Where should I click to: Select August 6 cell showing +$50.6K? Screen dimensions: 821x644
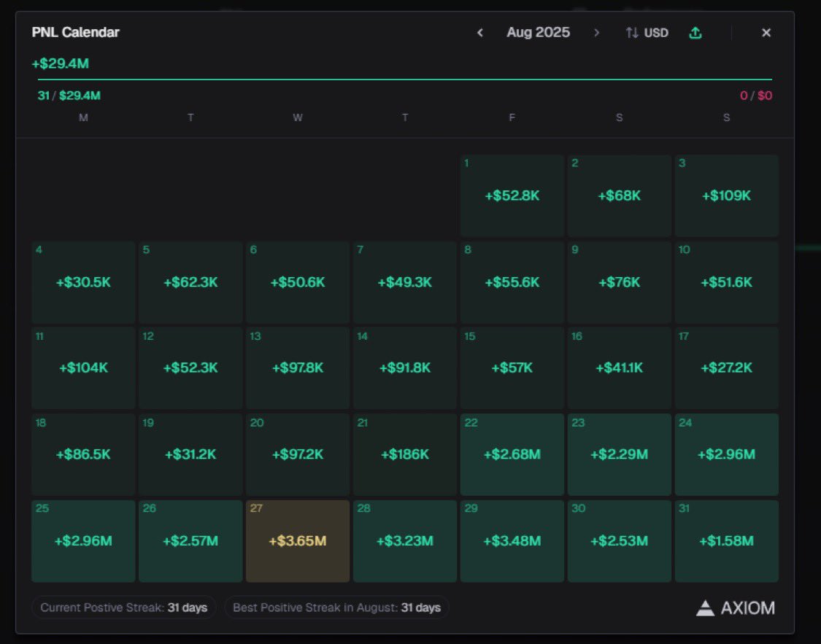click(298, 282)
